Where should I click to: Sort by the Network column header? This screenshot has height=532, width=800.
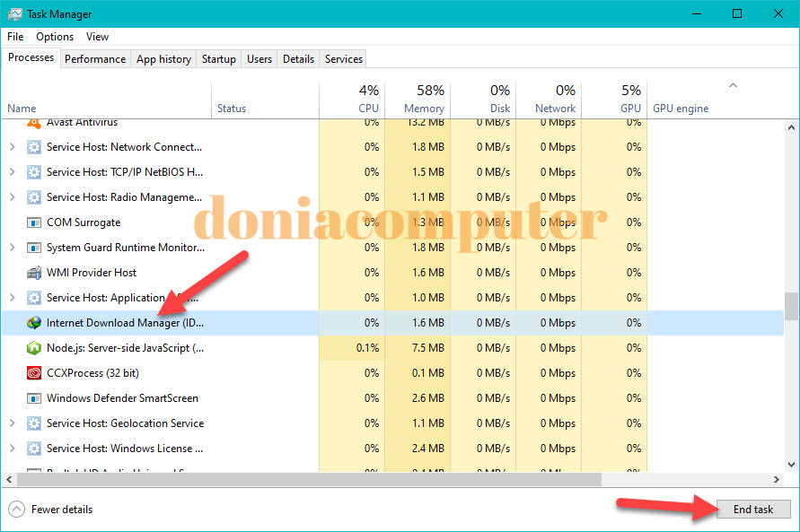pos(549,100)
